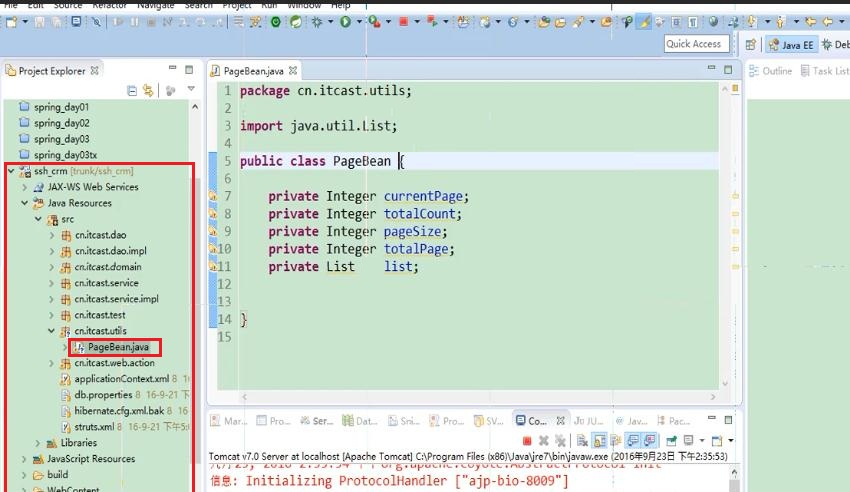Click Clear Console icon
This screenshot has width=850, height=492.
[582, 441]
